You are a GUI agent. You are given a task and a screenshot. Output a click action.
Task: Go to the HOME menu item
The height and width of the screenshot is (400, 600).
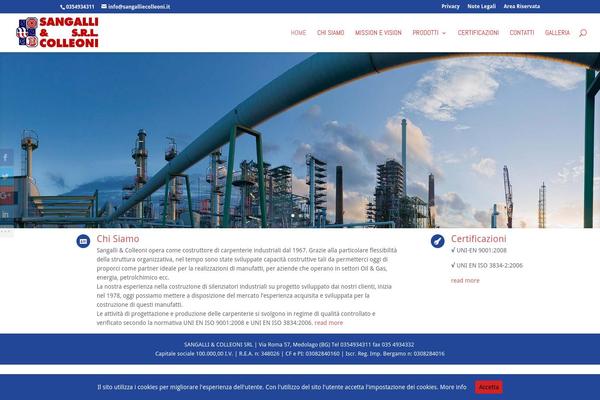(x=298, y=33)
